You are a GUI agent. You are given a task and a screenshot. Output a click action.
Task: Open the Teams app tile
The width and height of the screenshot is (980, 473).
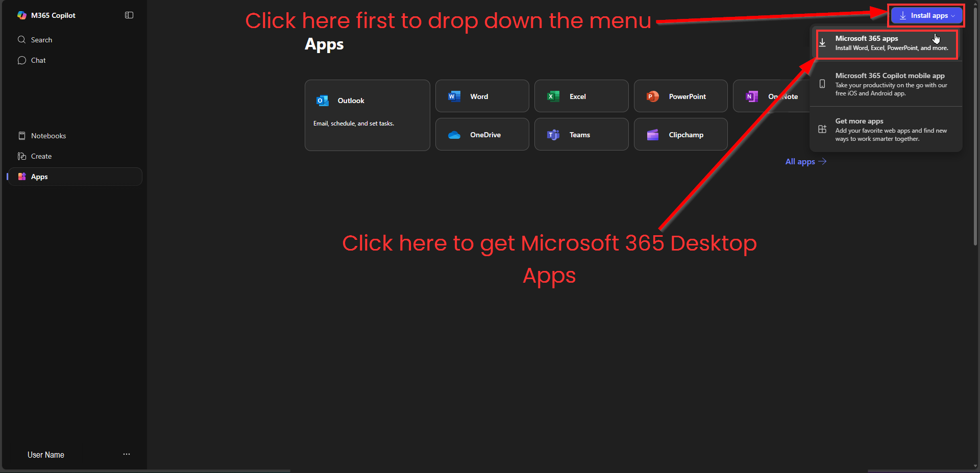pyautogui.click(x=581, y=134)
